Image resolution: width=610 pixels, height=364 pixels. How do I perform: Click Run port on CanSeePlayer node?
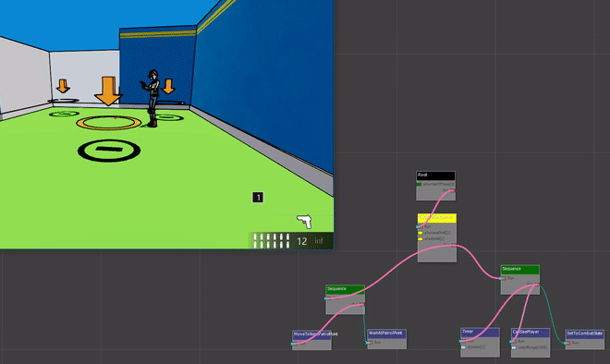(513, 342)
